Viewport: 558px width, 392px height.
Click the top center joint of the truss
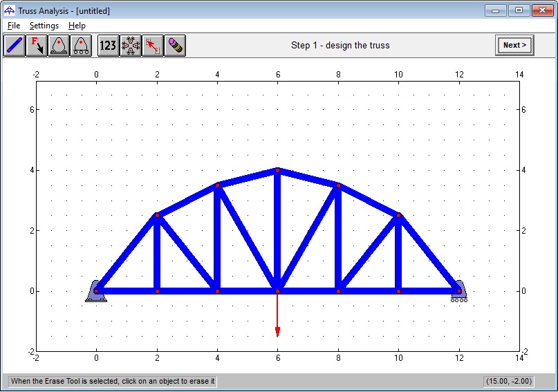pos(277,170)
